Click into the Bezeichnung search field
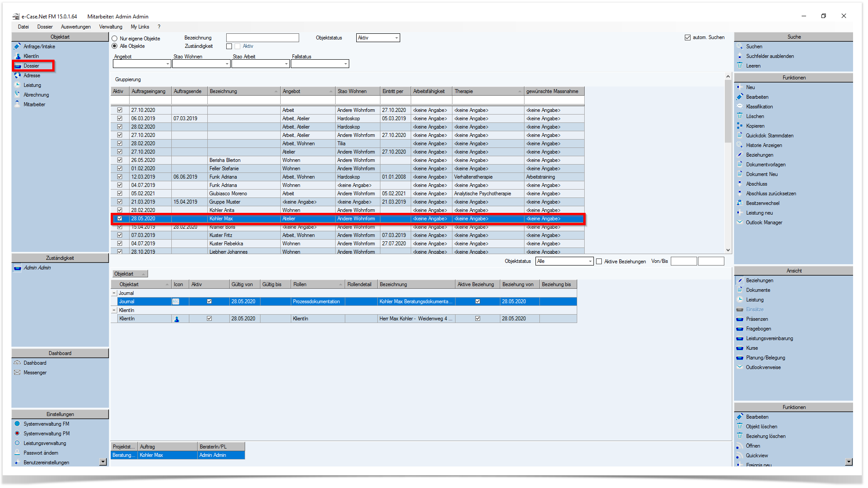Viewport: 868px width, 488px height. pyautogui.click(x=263, y=38)
